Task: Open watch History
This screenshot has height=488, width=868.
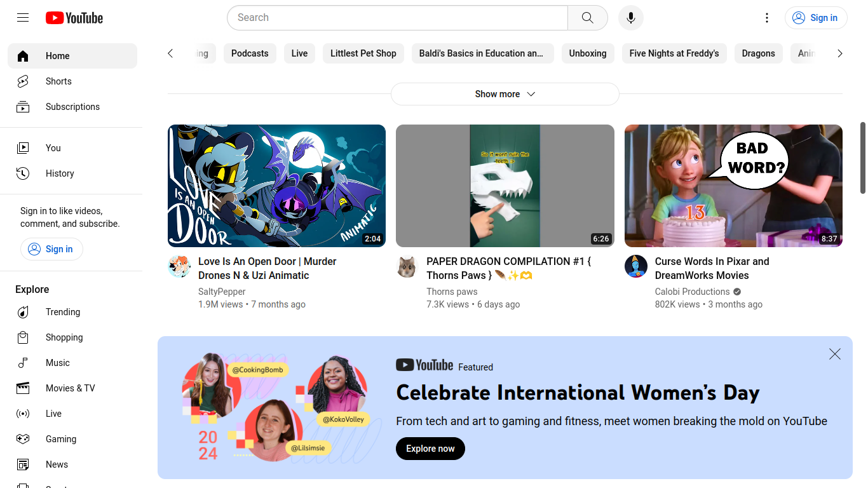Action: click(72, 173)
